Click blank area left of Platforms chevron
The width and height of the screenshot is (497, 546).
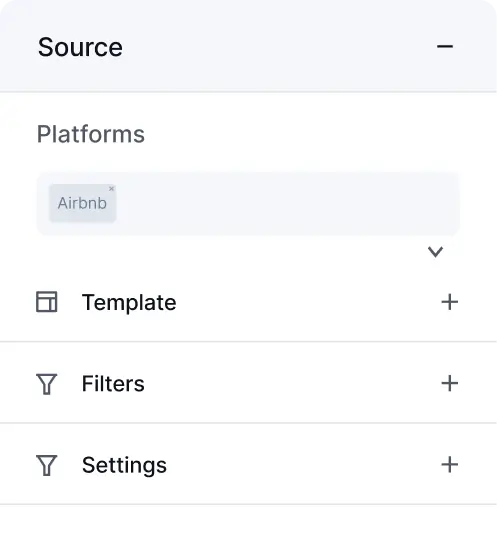[x=230, y=251]
